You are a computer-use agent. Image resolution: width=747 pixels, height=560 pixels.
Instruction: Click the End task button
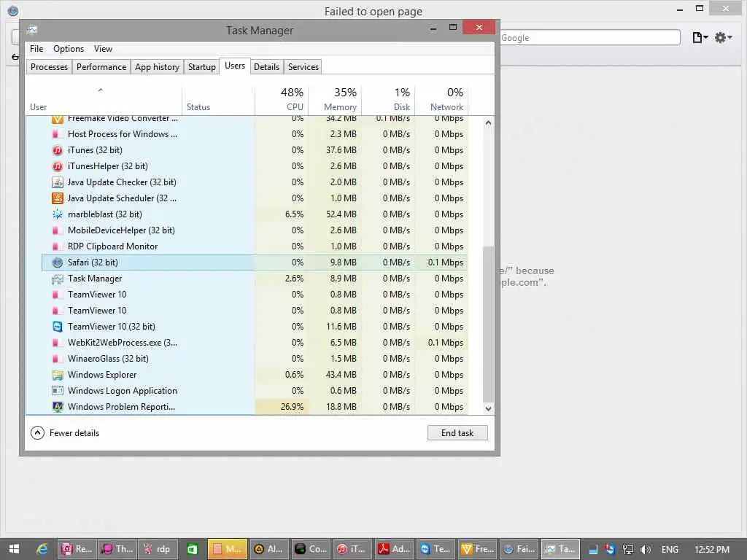(x=457, y=433)
